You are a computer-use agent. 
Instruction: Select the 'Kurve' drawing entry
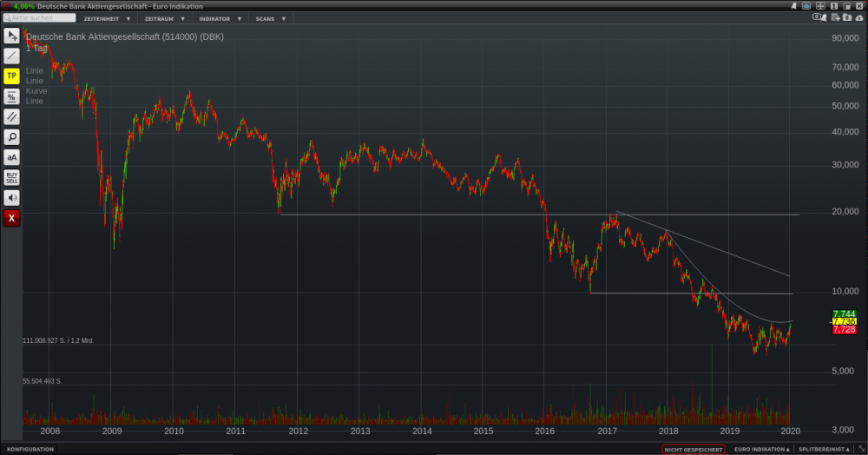click(x=36, y=91)
